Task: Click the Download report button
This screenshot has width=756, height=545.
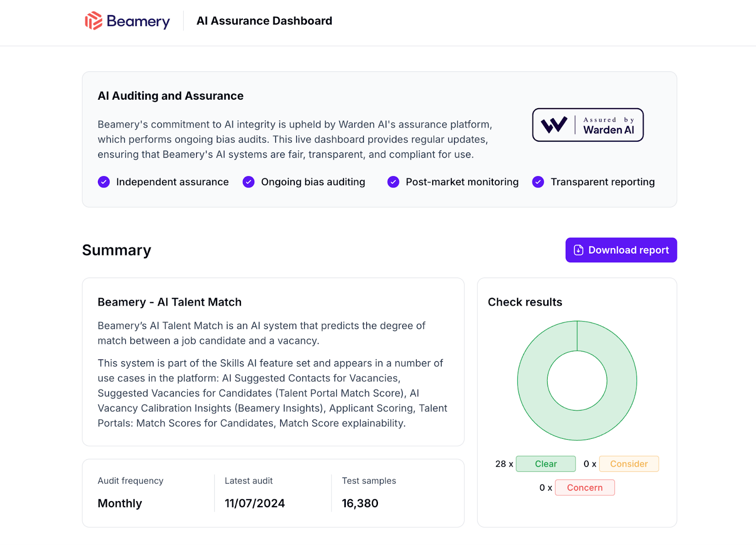Action: 621,250
